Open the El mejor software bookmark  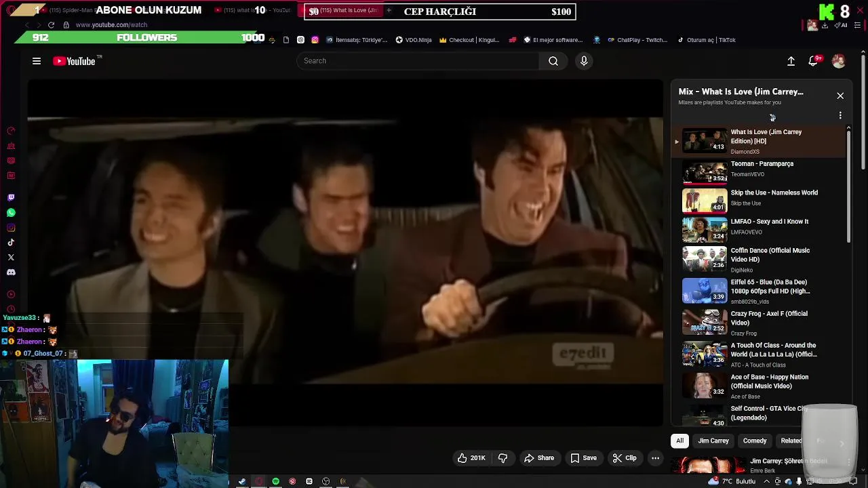tap(553, 40)
